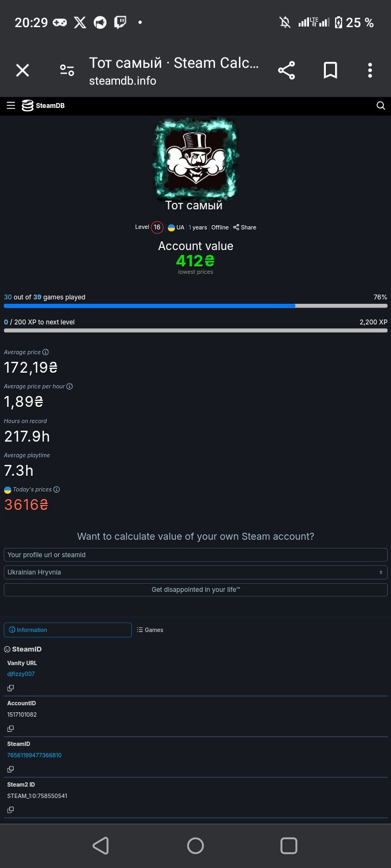Viewport: 391px width, 868px height.
Task: Select the Information tab
Action: click(x=68, y=630)
